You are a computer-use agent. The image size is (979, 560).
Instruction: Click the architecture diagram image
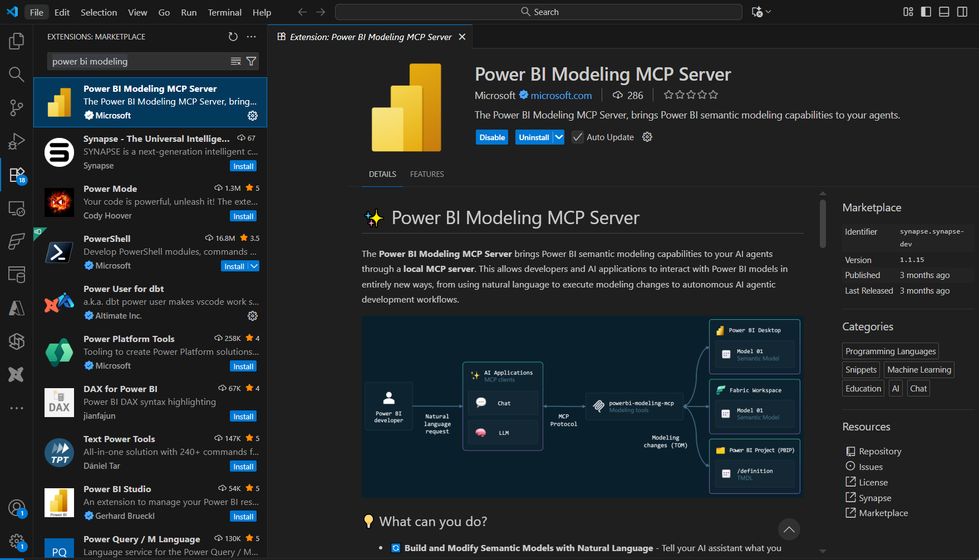click(x=582, y=407)
